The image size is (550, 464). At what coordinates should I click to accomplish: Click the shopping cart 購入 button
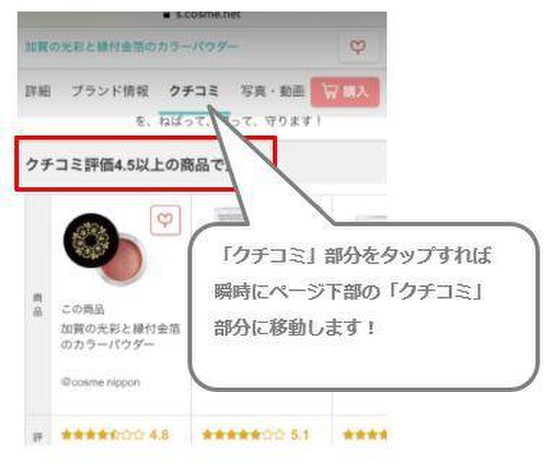(345, 92)
